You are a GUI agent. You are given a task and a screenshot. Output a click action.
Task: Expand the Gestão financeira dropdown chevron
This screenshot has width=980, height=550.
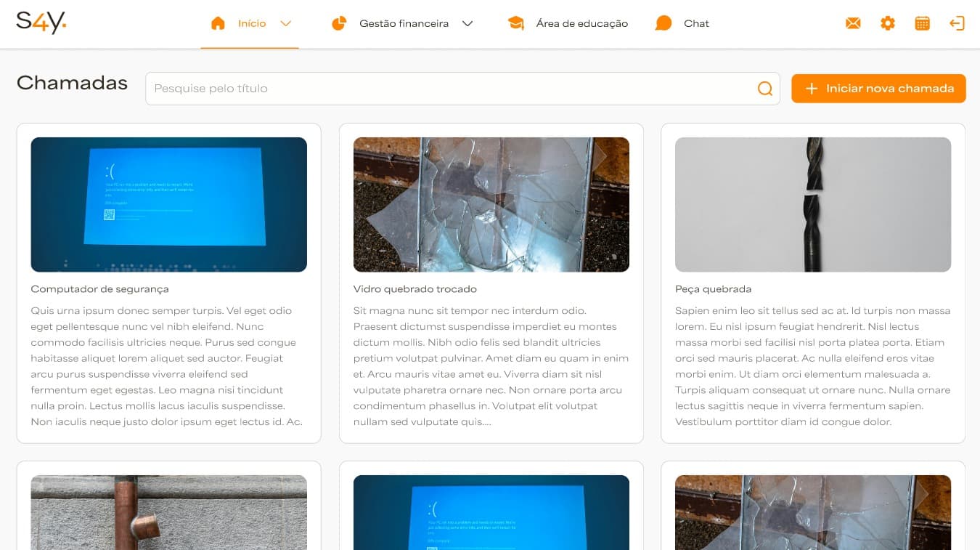(x=467, y=23)
